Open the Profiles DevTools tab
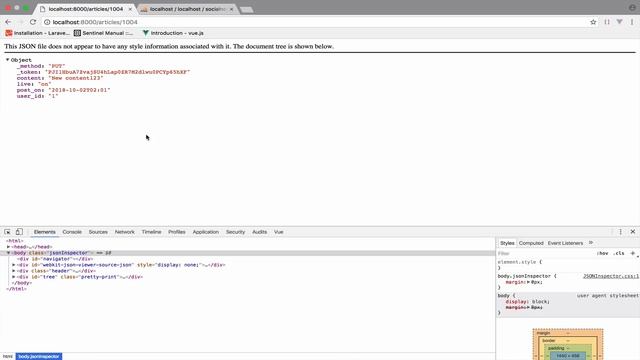640x360 pixels. [x=177, y=232]
